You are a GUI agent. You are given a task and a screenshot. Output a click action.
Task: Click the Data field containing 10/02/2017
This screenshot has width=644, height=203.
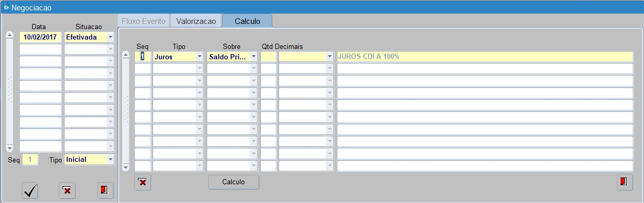[x=41, y=37]
